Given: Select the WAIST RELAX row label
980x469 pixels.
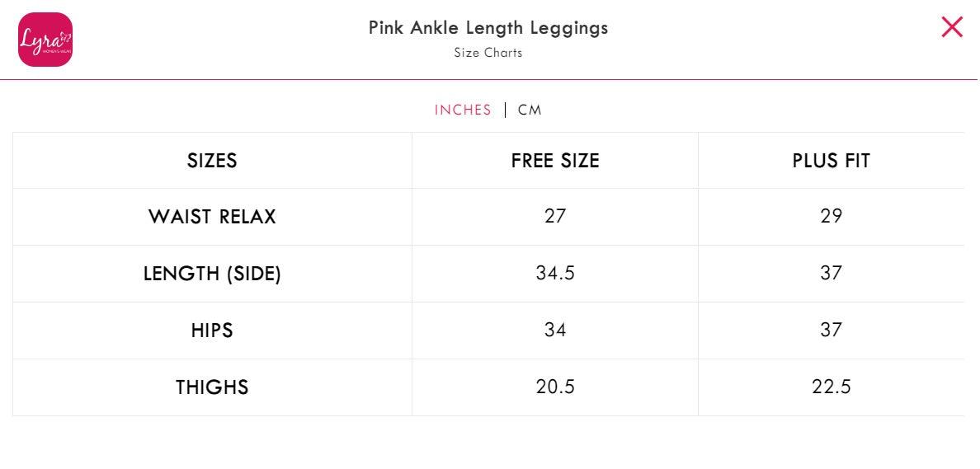Looking at the screenshot, I should pyautogui.click(x=212, y=217).
